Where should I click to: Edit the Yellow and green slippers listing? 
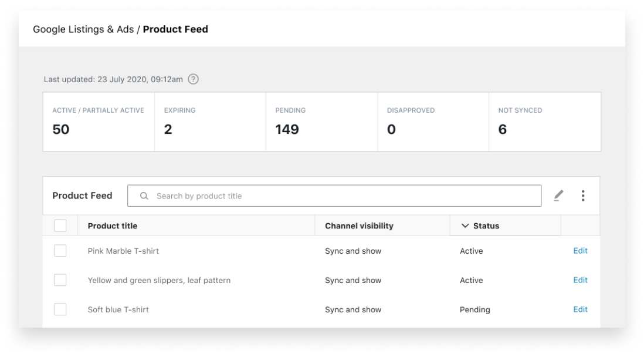coord(581,280)
